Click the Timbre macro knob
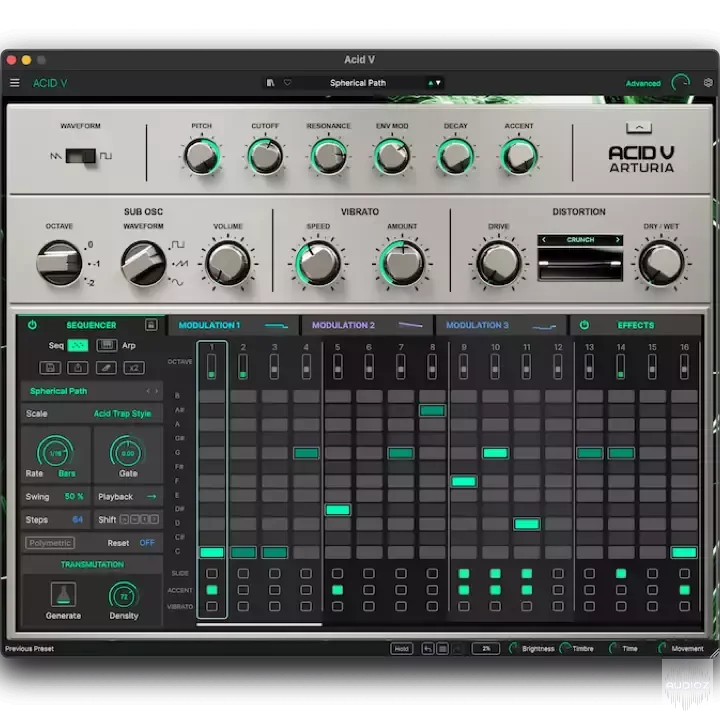Screen dimensions: 720x720 (565, 648)
